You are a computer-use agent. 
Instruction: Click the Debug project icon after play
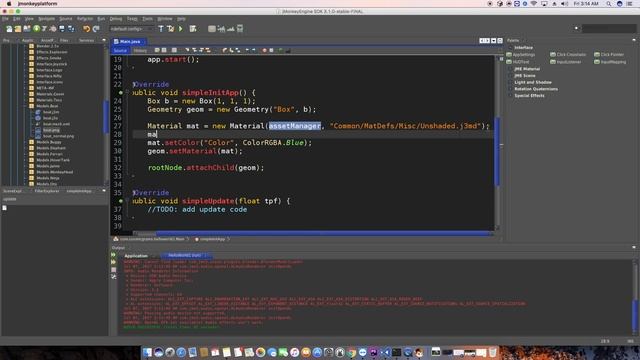click(193, 29)
